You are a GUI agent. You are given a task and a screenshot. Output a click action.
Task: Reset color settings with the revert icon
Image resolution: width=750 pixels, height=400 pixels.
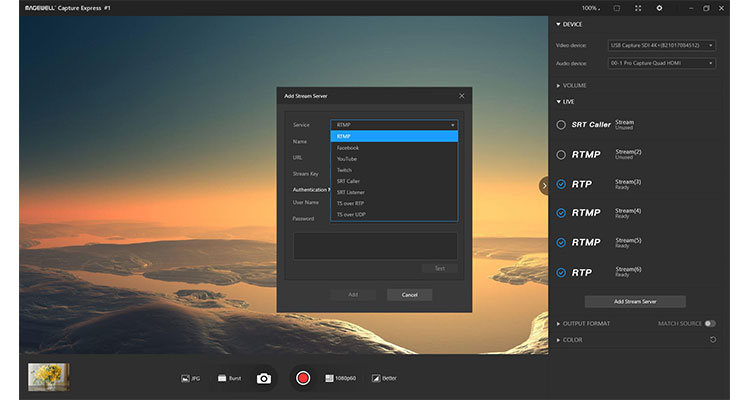[x=713, y=340]
